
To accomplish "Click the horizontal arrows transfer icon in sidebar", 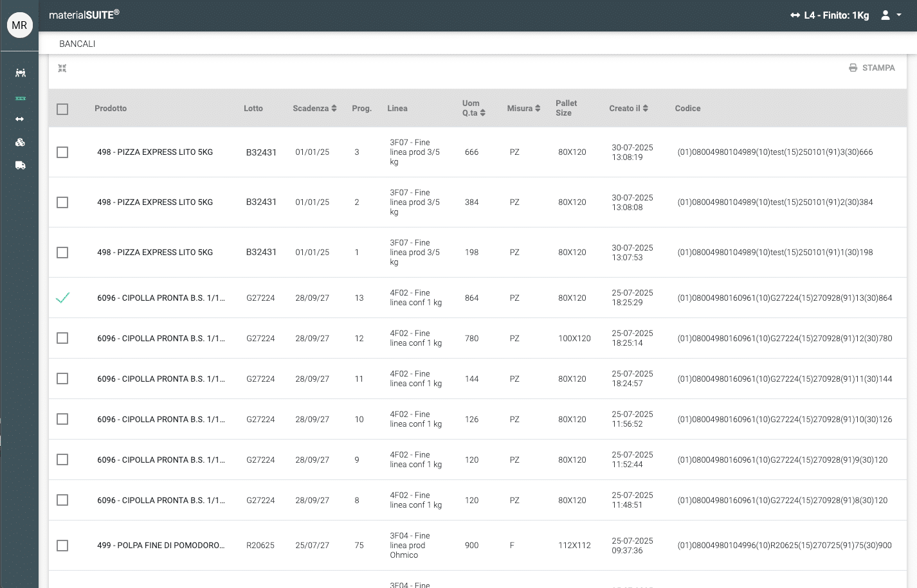I will coord(19,119).
